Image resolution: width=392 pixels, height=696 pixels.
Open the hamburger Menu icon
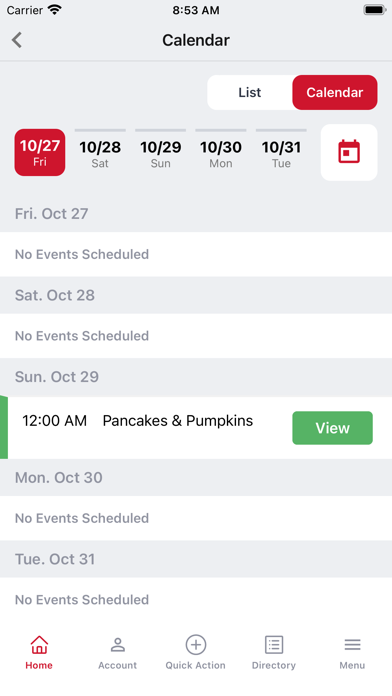click(x=352, y=645)
